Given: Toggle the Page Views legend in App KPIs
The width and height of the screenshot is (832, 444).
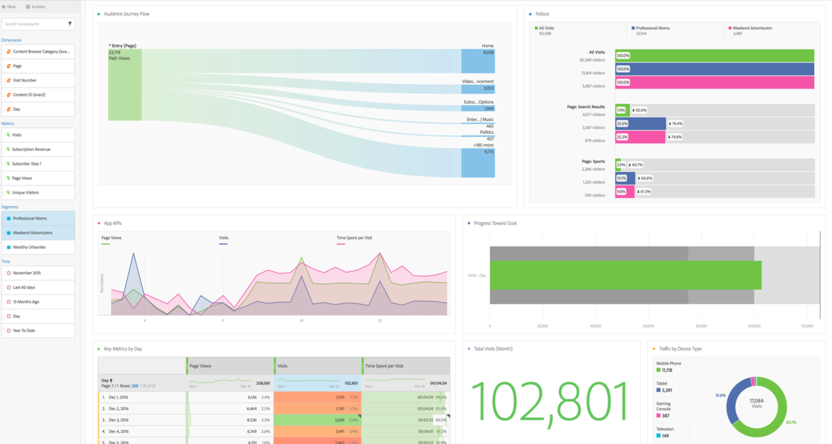Looking at the screenshot, I should [111, 240].
